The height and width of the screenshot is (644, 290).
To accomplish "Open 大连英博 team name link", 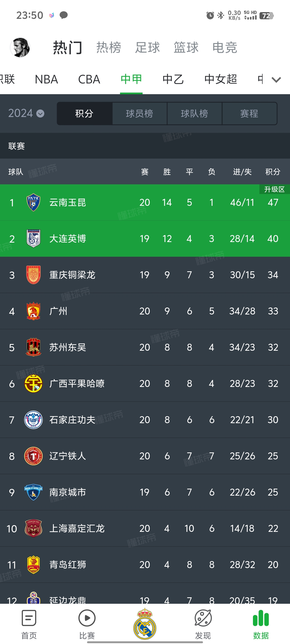I will [68, 239].
